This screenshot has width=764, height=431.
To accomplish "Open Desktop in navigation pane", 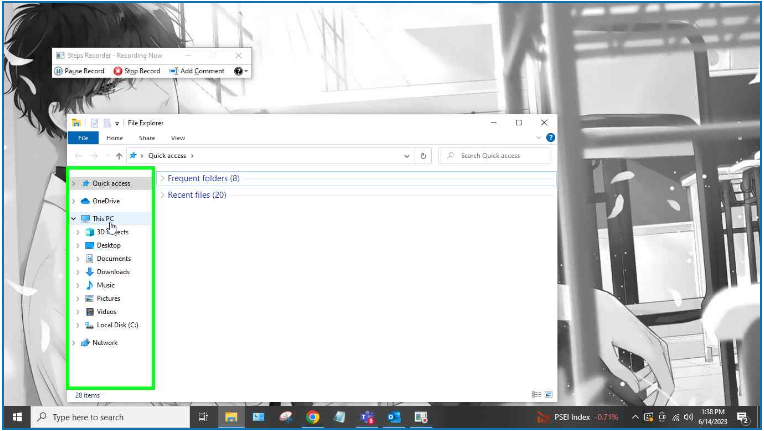I will [x=108, y=245].
